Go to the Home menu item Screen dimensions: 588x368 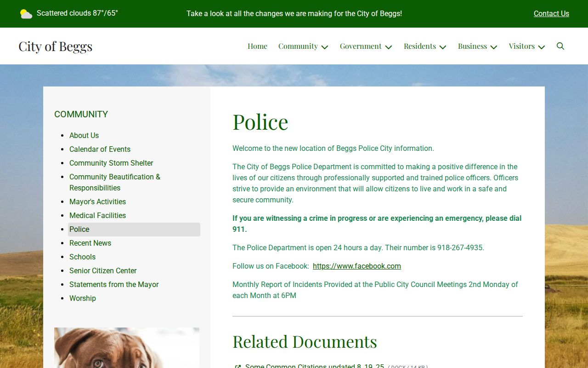(x=257, y=46)
